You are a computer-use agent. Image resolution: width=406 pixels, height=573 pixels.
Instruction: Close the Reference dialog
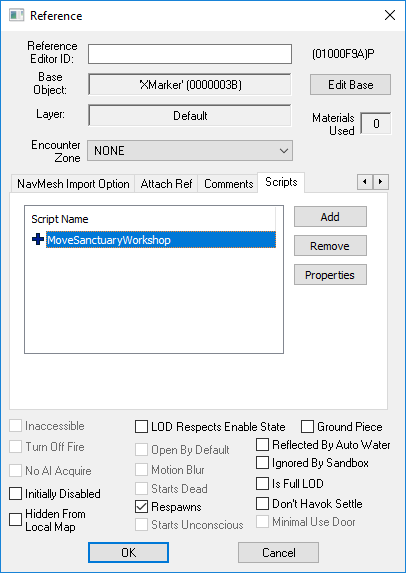390,15
